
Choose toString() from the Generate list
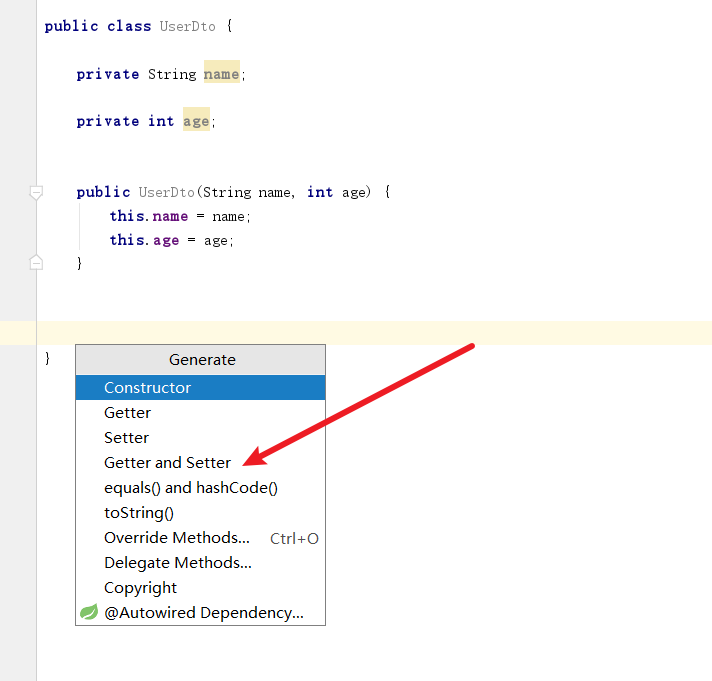[x=138, y=513]
